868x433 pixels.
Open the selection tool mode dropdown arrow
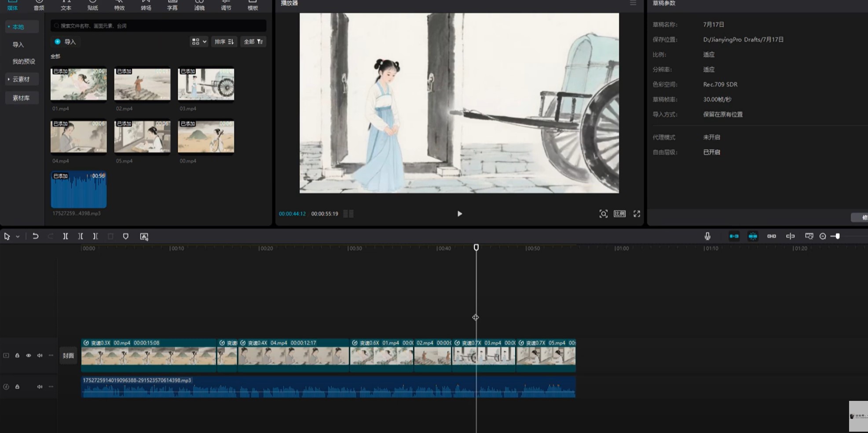pos(18,237)
